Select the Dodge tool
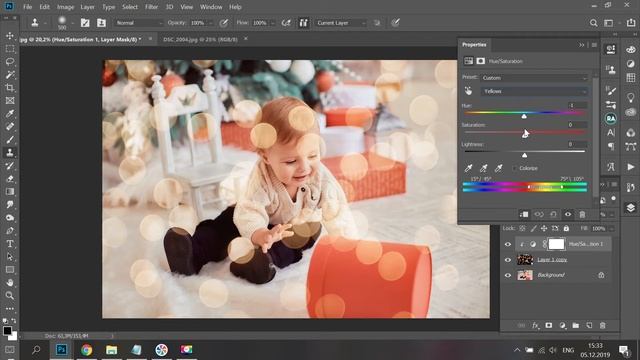Image resolution: width=640 pixels, height=360 pixels. click(10, 218)
